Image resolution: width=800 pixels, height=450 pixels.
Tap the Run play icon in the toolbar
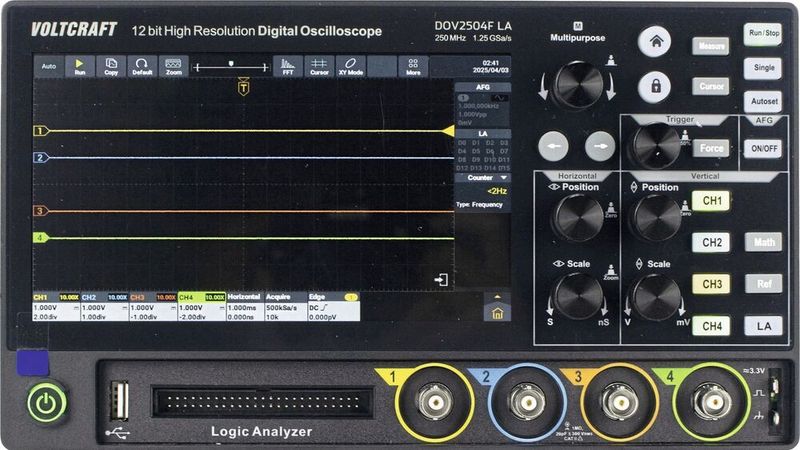80,66
